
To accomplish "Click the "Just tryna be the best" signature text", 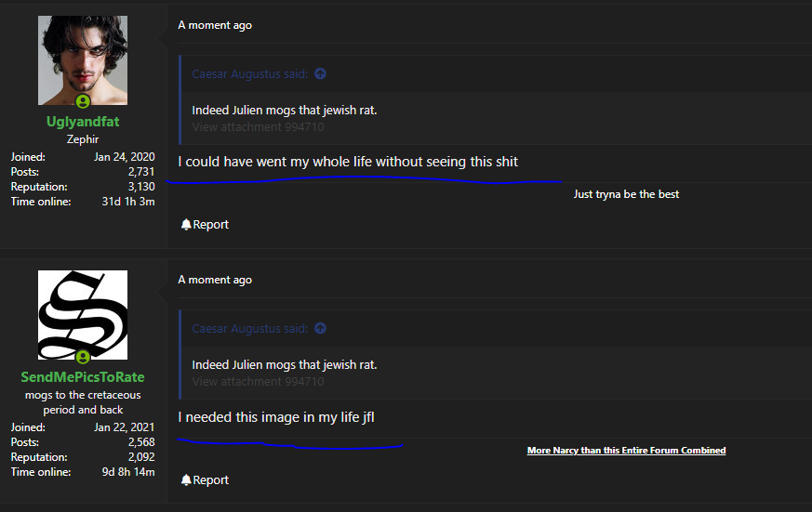I will (x=626, y=194).
